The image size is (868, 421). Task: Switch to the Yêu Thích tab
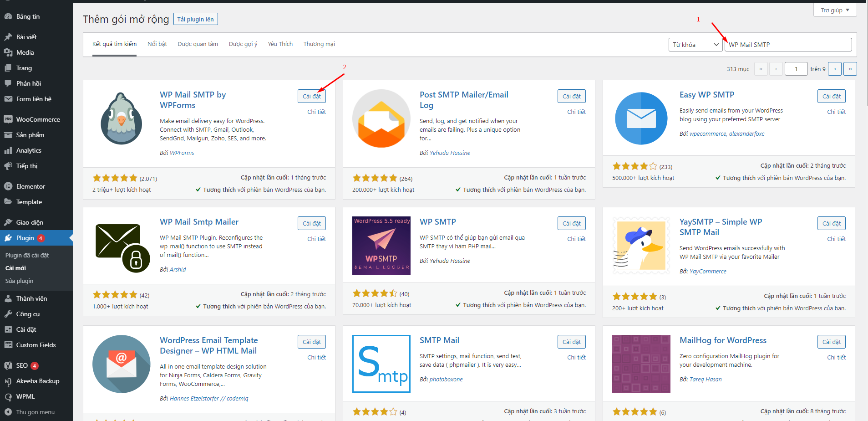(x=280, y=44)
